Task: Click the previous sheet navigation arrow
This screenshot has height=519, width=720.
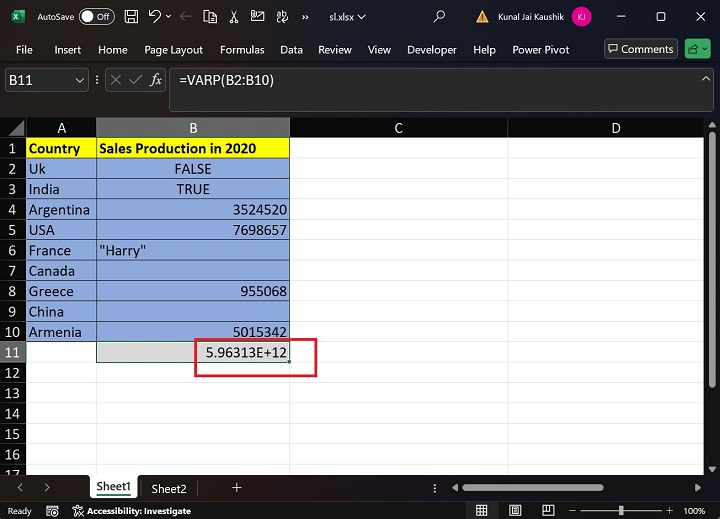Action: click(x=20, y=487)
